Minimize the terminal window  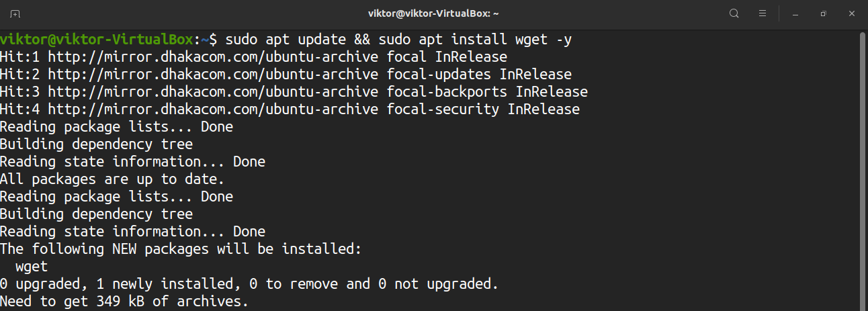pos(795,13)
